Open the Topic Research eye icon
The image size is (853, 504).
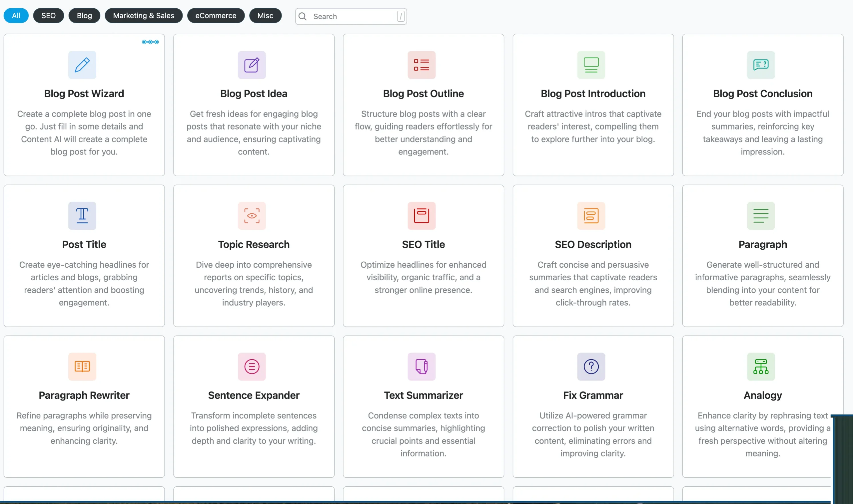point(252,216)
